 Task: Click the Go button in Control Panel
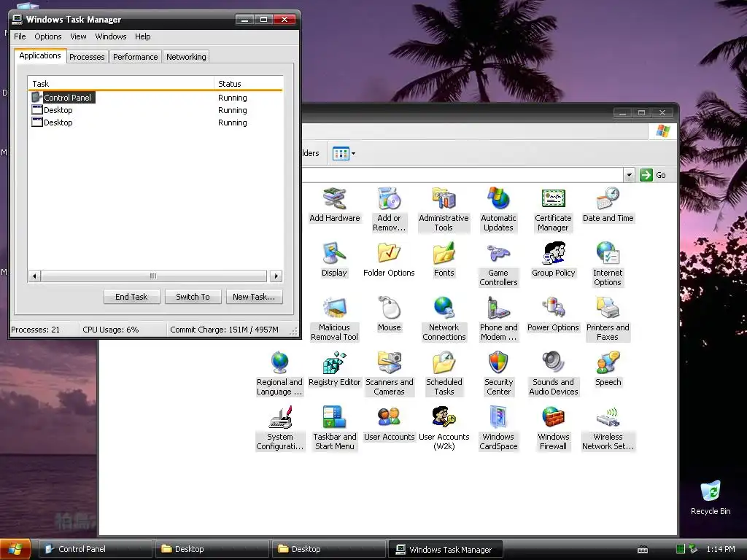(653, 175)
